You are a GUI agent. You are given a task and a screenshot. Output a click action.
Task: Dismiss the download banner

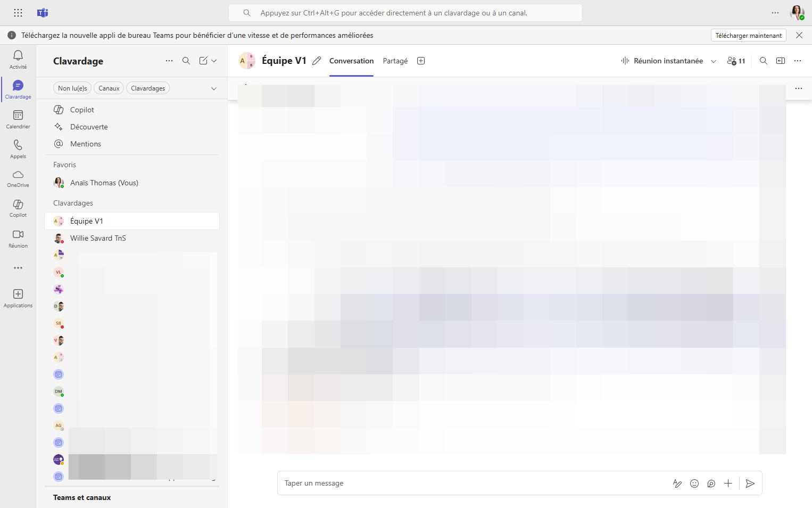799,35
